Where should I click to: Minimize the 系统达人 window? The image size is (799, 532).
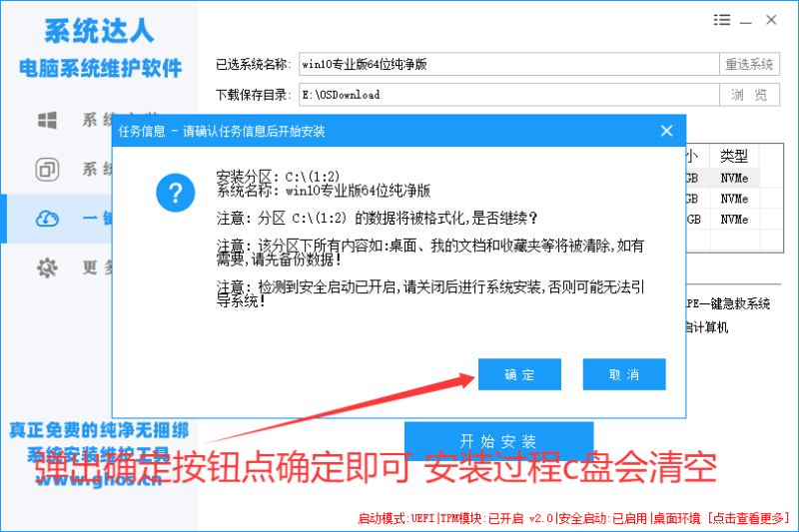[x=746, y=21]
